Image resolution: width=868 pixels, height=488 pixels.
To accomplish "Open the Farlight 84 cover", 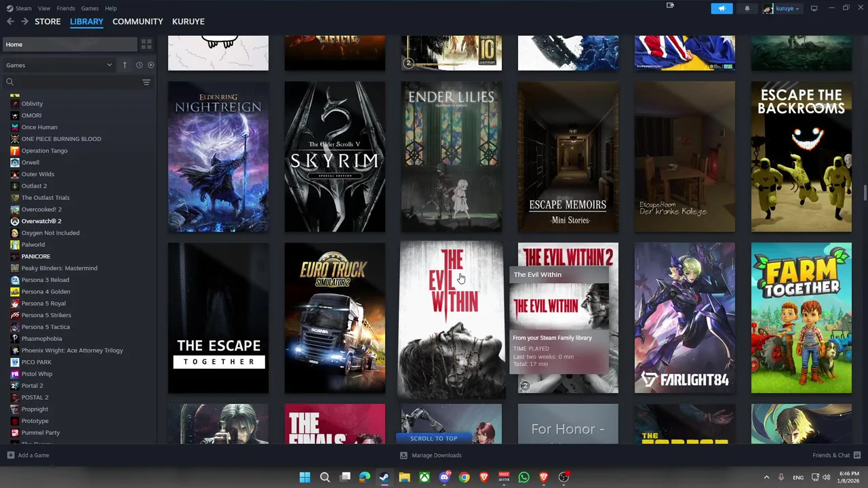I will [685, 318].
